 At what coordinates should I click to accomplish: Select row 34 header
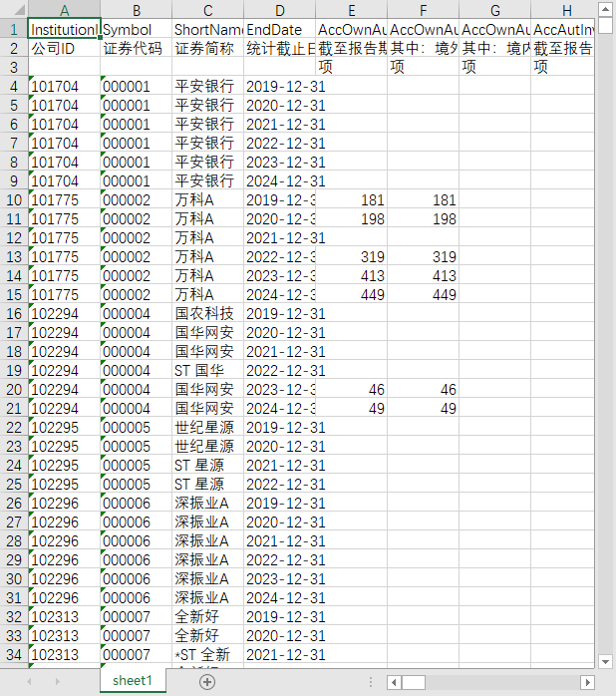[x=14, y=654]
